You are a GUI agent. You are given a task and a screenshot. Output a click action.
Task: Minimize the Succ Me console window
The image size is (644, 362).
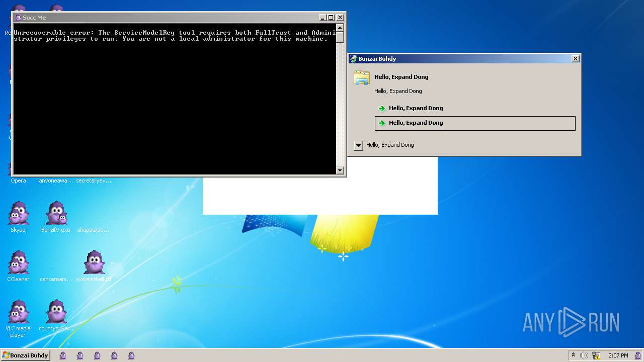pos(323,18)
